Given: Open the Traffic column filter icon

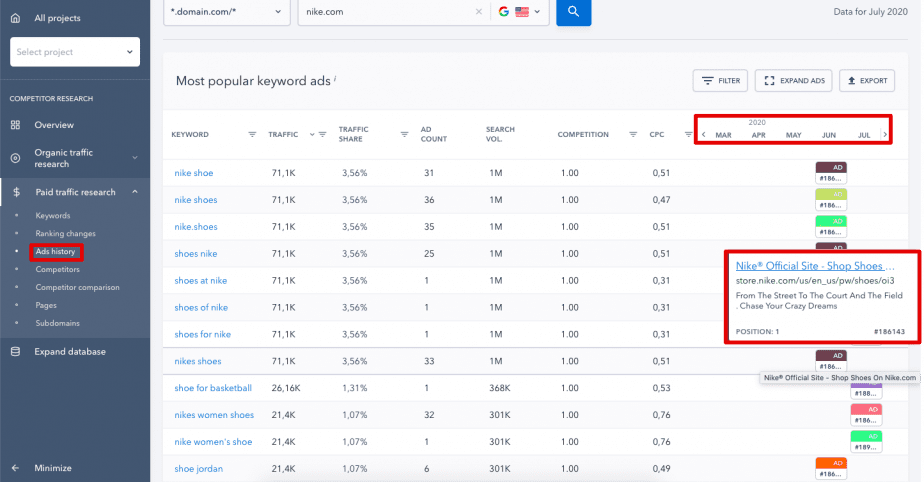Looking at the screenshot, I should click(322, 134).
